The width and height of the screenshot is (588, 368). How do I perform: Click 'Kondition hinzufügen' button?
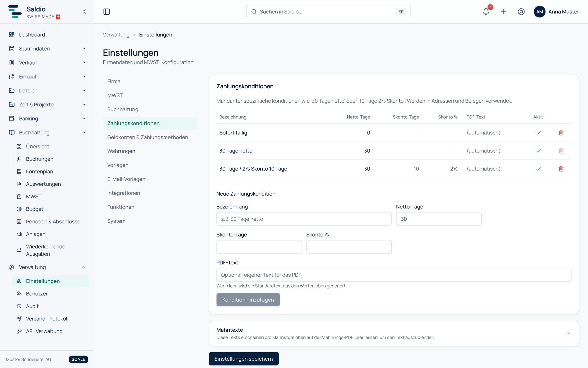pos(248,300)
